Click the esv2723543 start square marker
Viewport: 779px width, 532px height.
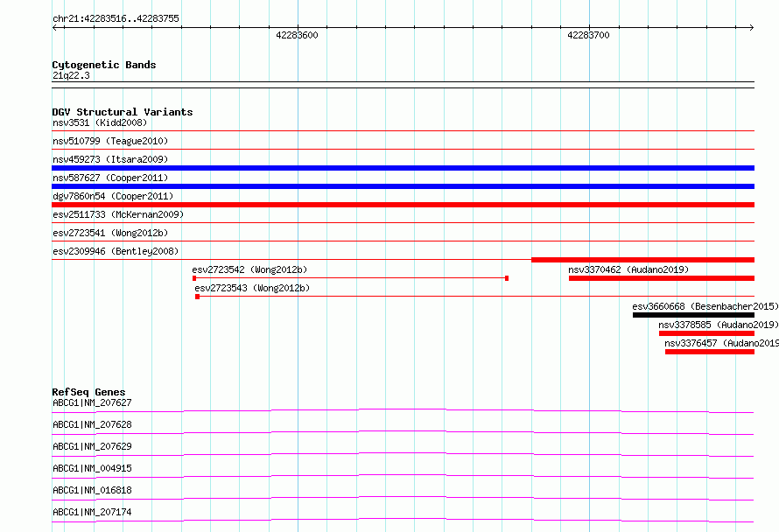click(x=197, y=297)
